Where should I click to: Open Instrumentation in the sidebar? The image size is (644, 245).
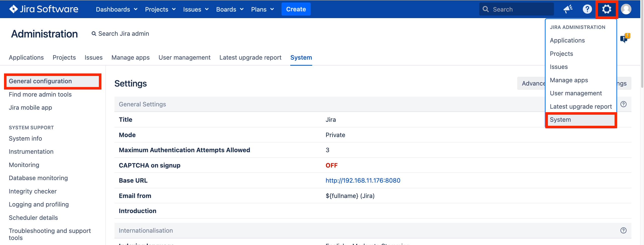tap(31, 152)
